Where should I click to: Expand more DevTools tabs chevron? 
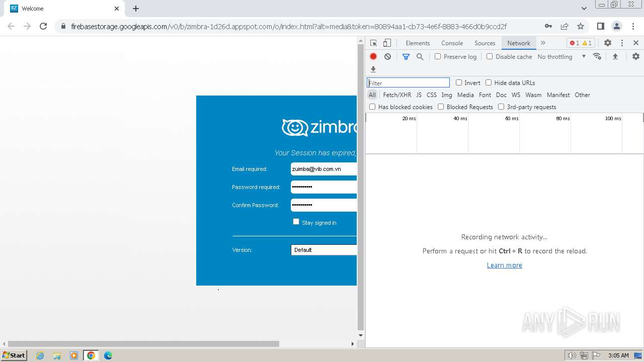pyautogui.click(x=543, y=43)
